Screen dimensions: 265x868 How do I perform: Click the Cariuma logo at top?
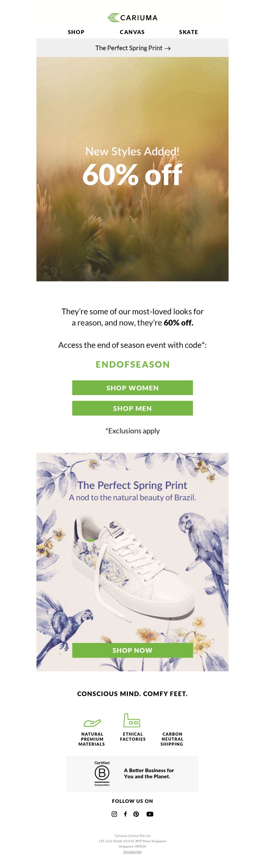132,18
